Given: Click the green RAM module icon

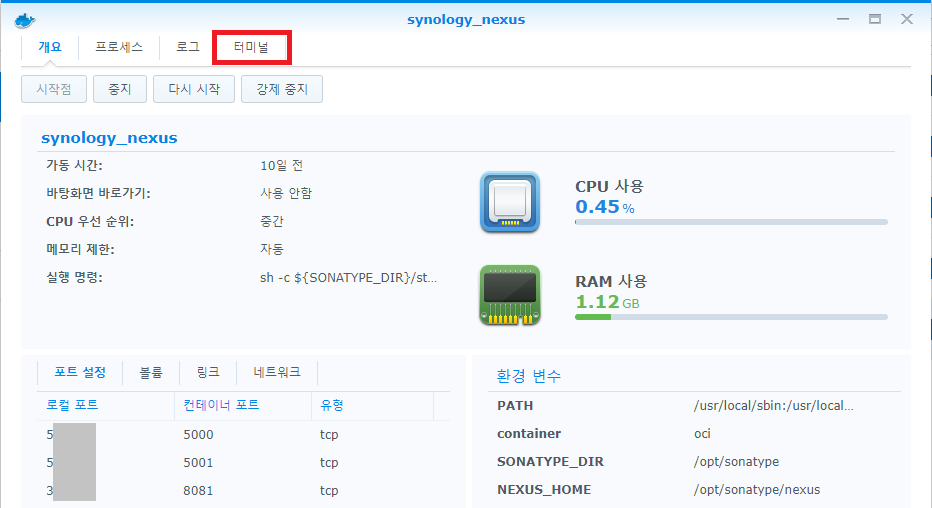Looking at the screenshot, I should tap(510, 295).
